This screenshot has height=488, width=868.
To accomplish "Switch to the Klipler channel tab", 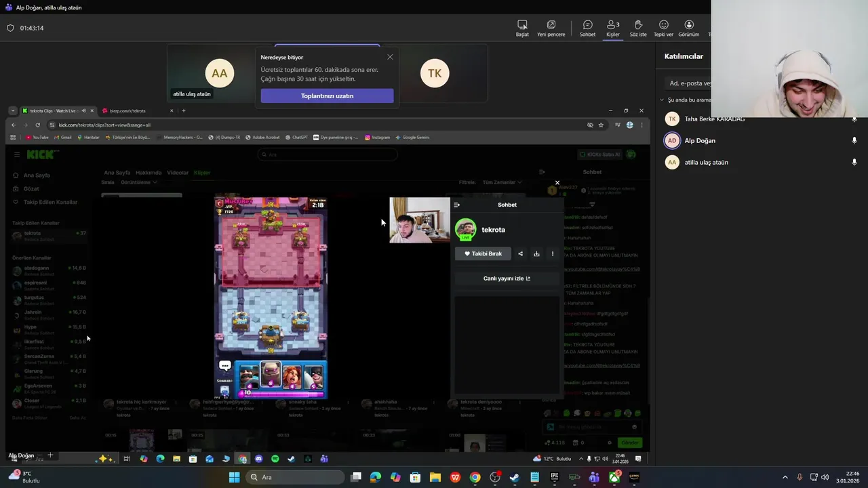I will 202,173.
